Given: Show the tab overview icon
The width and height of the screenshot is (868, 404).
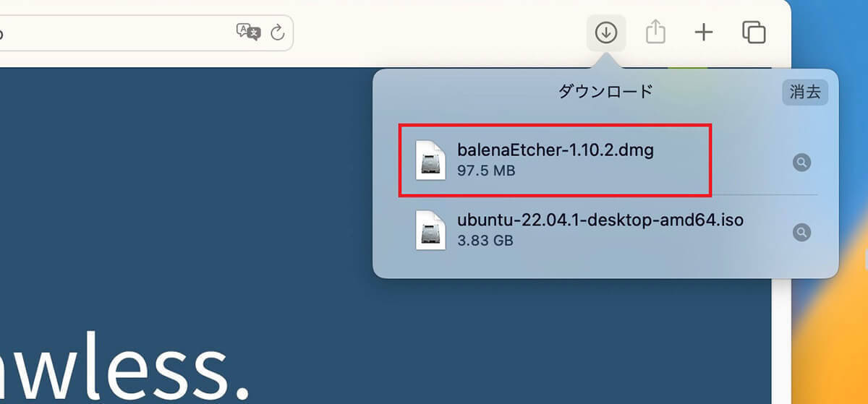Looking at the screenshot, I should pyautogui.click(x=754, y=32).
